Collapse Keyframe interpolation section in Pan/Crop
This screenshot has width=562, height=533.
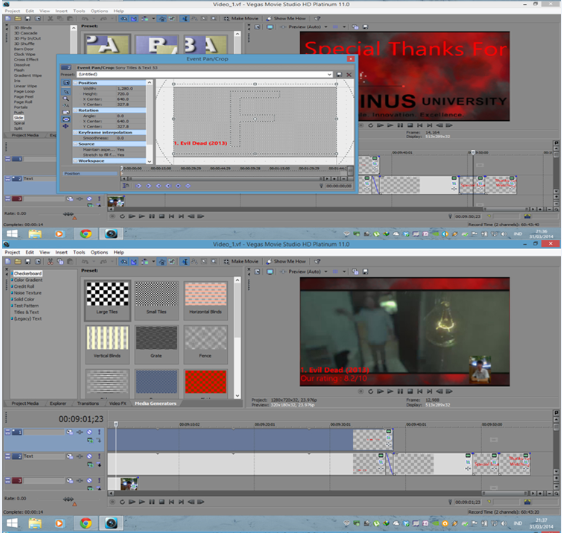pyautogui.click(x=76, y=133)
